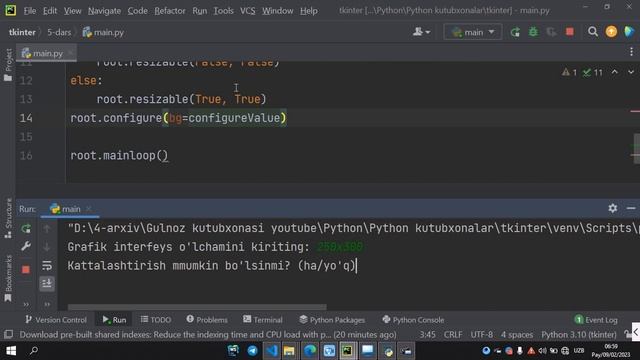The image size is (640, 360).
Task: Click CRLF line separator selector
Action: pyautogui.click(x=453, y=335)
